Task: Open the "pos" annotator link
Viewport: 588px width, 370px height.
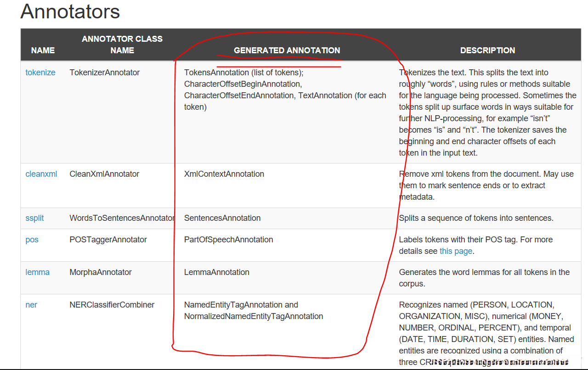Action: pyautogui.click(x=32, y=240)
